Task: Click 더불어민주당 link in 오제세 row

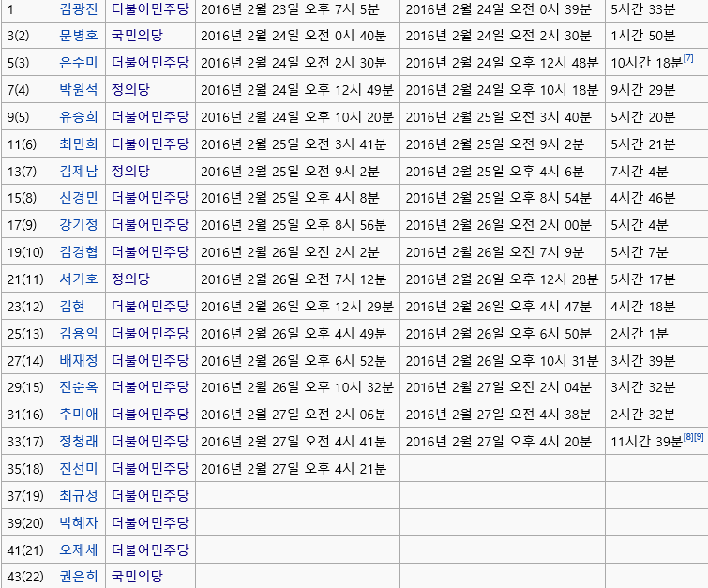Action: pyautogui.click(x=150, y=550)
